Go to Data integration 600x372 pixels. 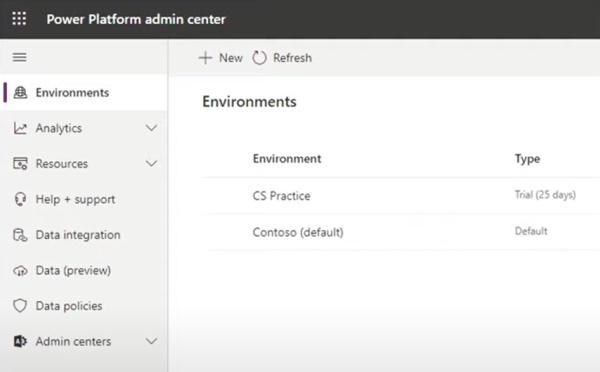83,235
